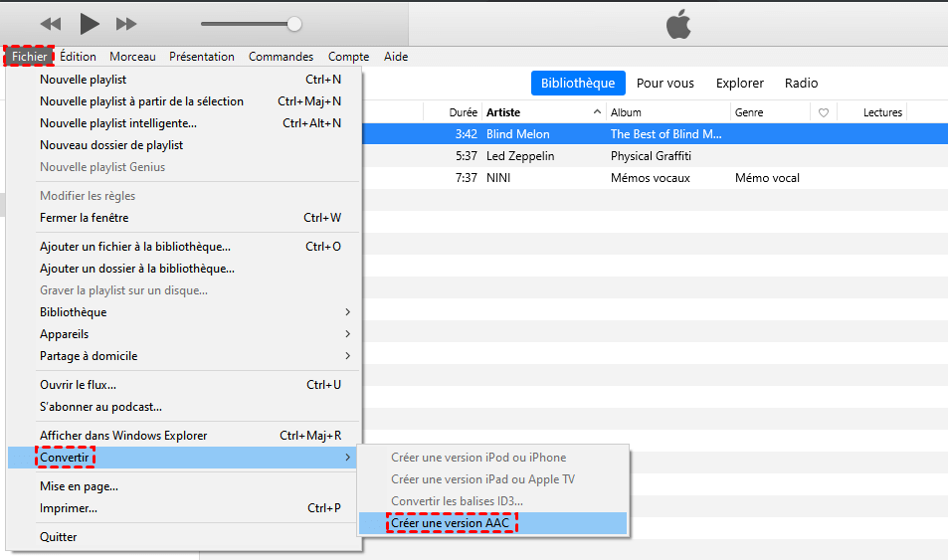
Task: Click the Mémo vocal genre cell
Action: (767, 178)
